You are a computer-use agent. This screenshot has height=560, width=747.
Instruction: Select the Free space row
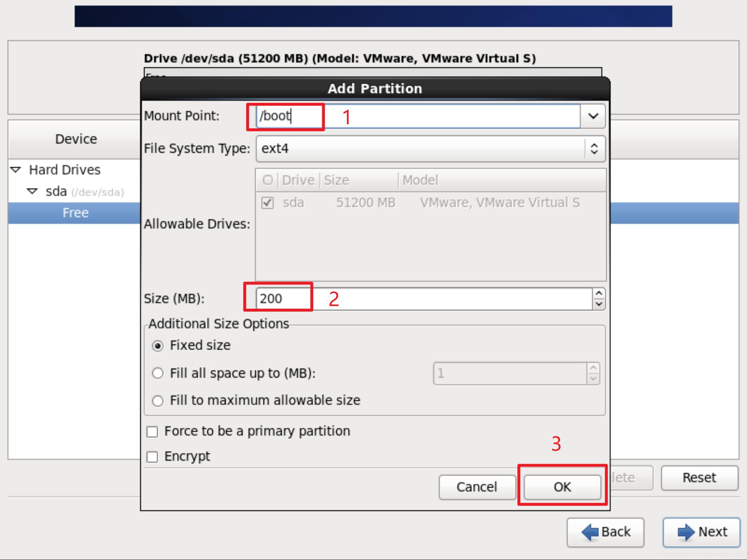tap(75, 213)
